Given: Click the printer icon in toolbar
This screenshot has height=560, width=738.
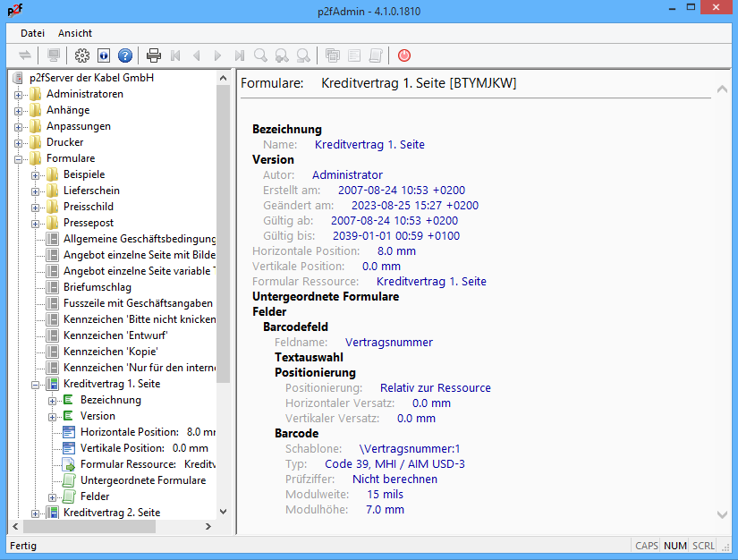Looking at the screenshot, I should pos(154,55).
